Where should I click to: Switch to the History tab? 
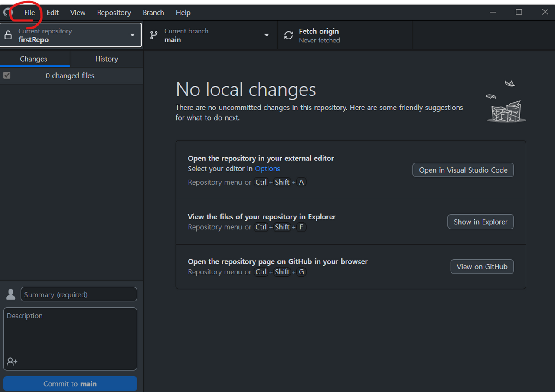pos(107,59)
